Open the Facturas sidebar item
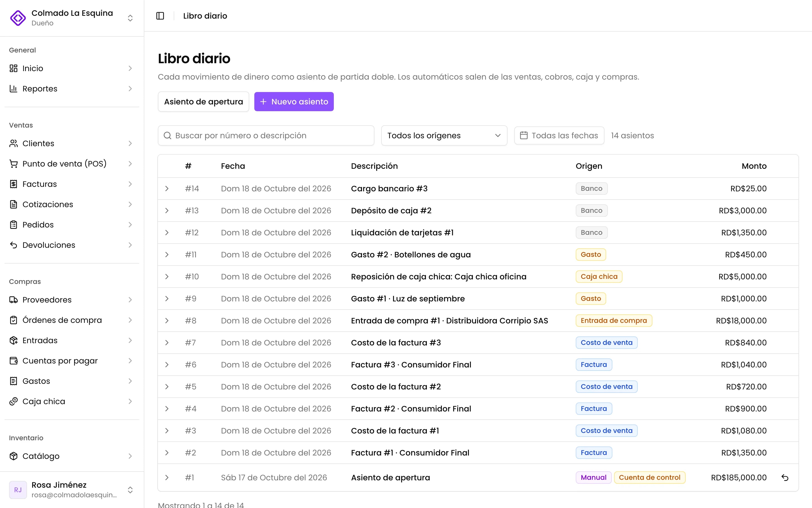812x508 pixels. (x=72, y=184)
